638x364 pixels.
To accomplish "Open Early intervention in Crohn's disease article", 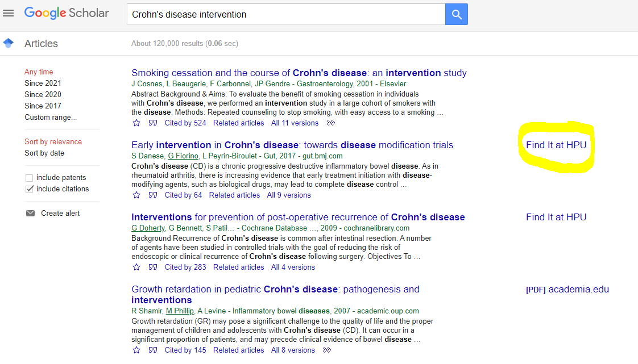I will tap(292, 145).
